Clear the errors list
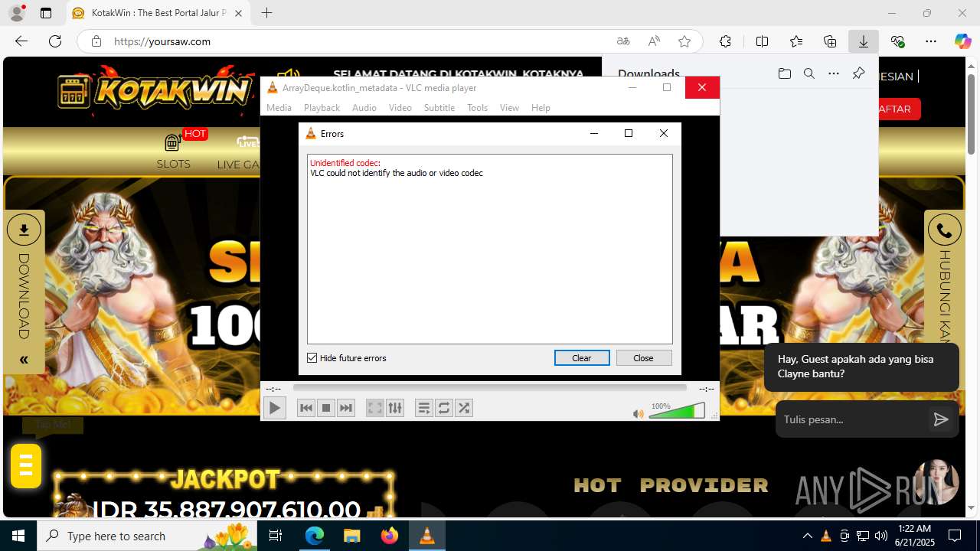980x551 pixels. click(582, 358)
